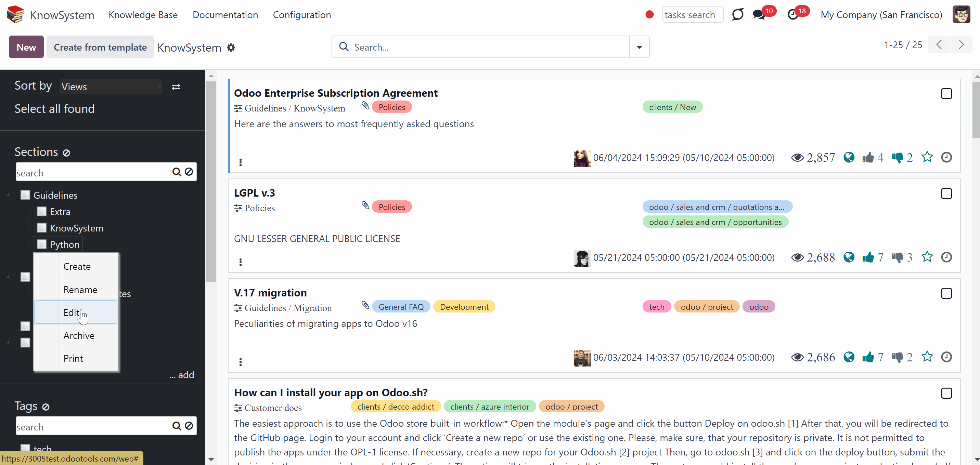Screen dimensions: 980x465
Task: Click thumbs-up on Odoo Enterprise Subscription Agreement
Action: [868, 157]
